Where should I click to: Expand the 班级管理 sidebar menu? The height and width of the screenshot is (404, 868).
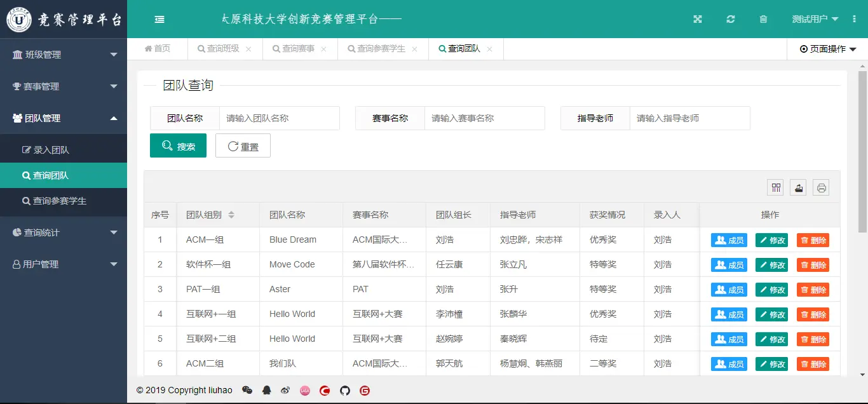coord(64,54)
